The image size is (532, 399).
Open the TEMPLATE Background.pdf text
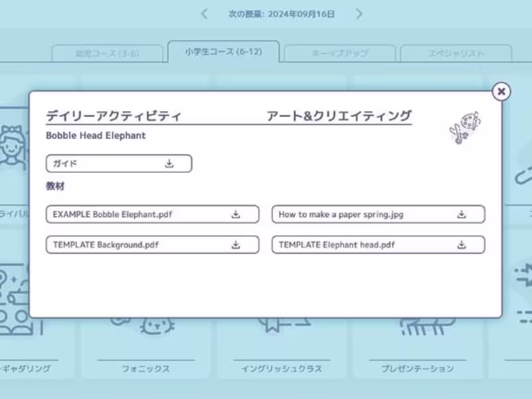(106, 245)
